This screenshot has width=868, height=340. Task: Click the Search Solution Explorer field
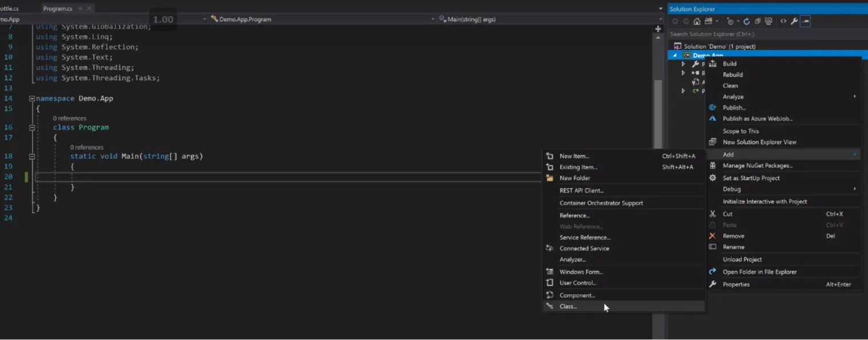pyautogui.click(x=767, y=34)
